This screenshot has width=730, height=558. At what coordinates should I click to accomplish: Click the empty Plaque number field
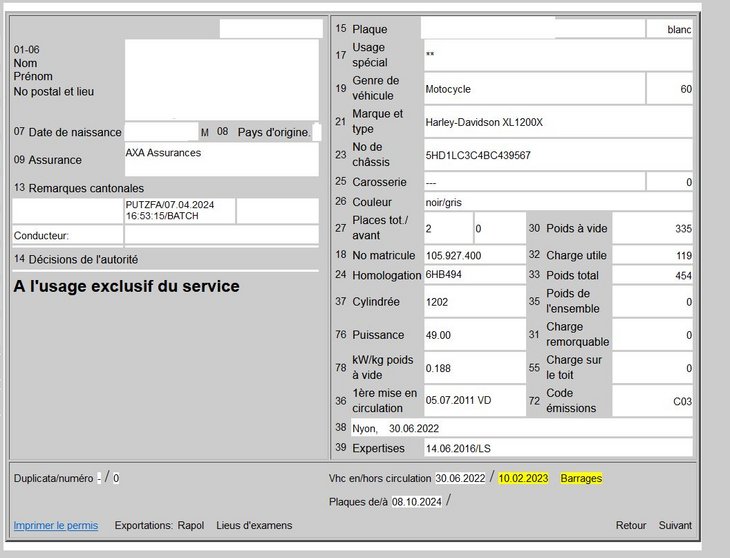532,29
